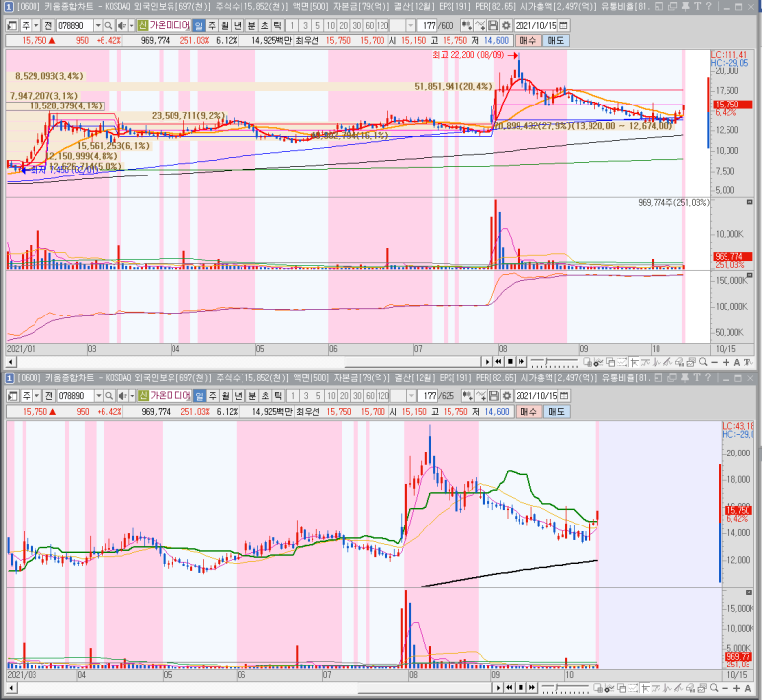Click the 매도 (sell) button in the top chart
This screenshot has width=762, height=700.
tap(555, 40)
